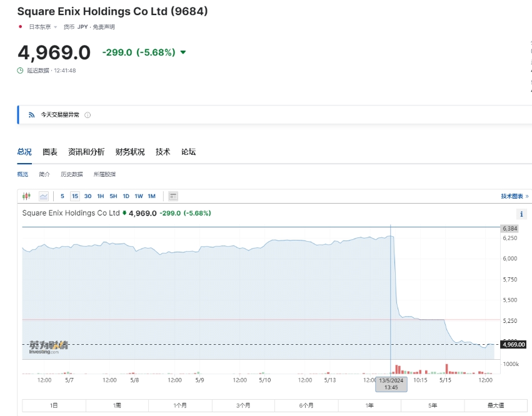Select the 6个月 time range button
The height and width of the screenshot is (416, 532).
pos(306,405)
